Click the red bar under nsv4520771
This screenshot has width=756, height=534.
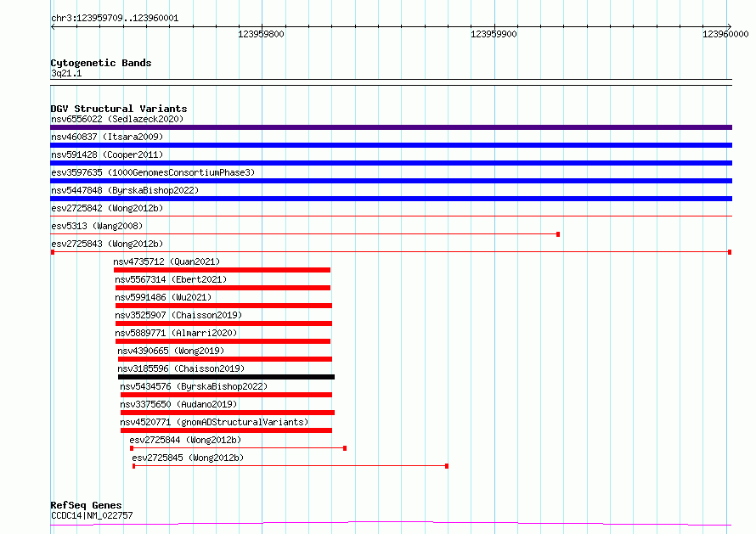(x=226, y=430)
